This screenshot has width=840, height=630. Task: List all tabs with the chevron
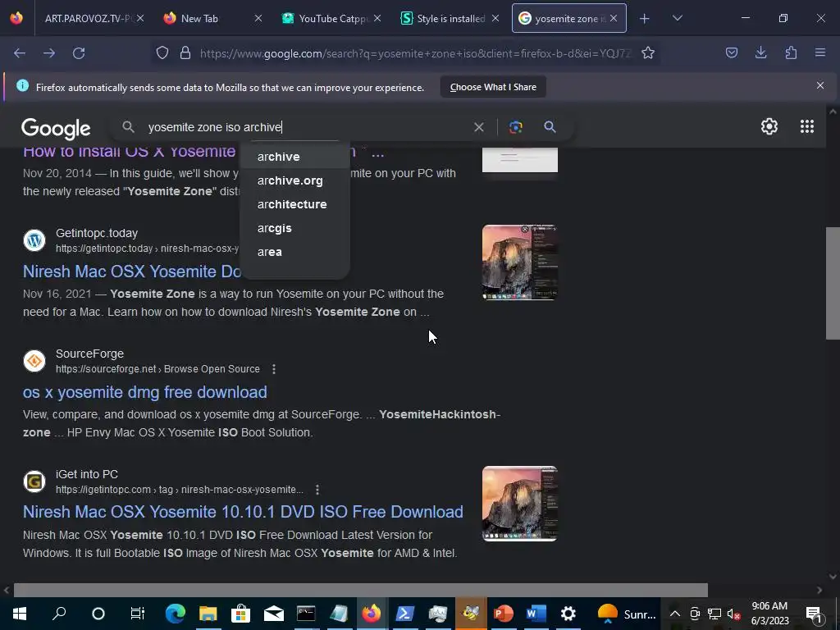pos(677,18)
